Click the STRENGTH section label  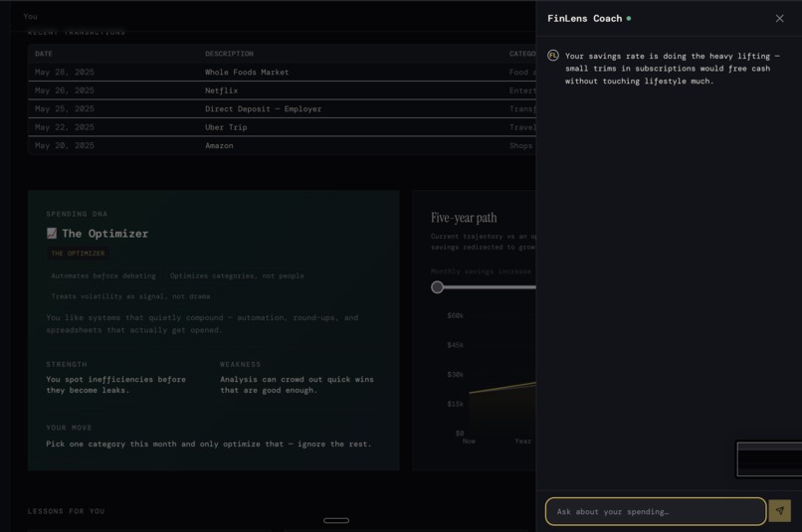click(x=67, y=364)
